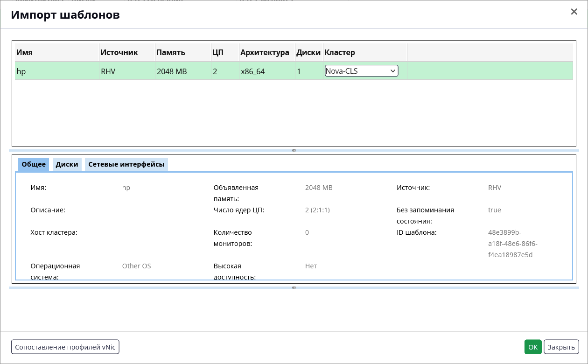Click the upper splitter handle below the table
Image resolution: width=588 pixels, height=364 pixels.
(x=294, y=150)
